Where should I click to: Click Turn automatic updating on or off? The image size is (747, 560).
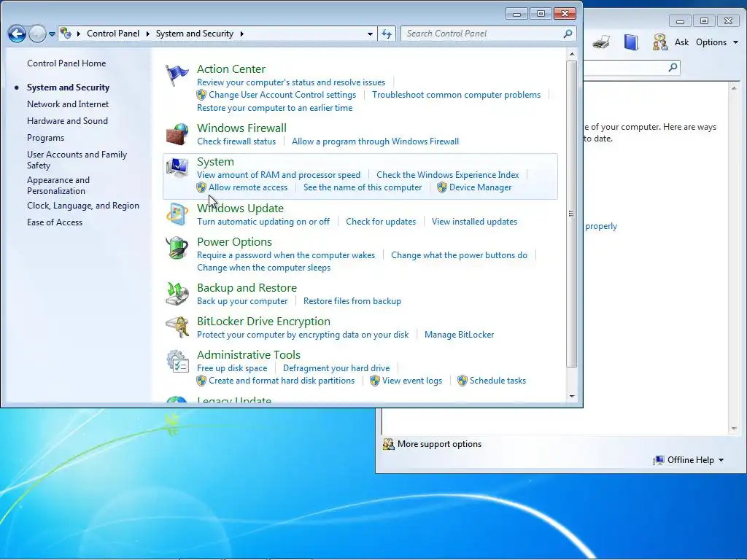(263, 222)
